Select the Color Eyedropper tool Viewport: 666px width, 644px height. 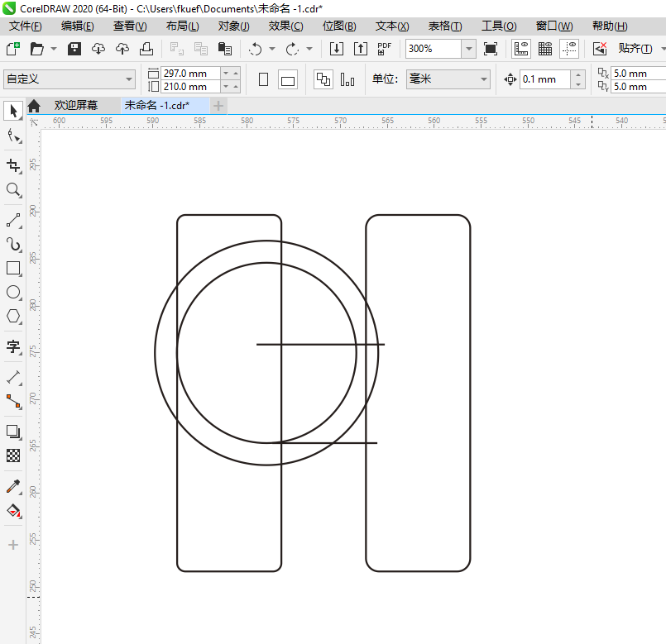pos(13,486)
